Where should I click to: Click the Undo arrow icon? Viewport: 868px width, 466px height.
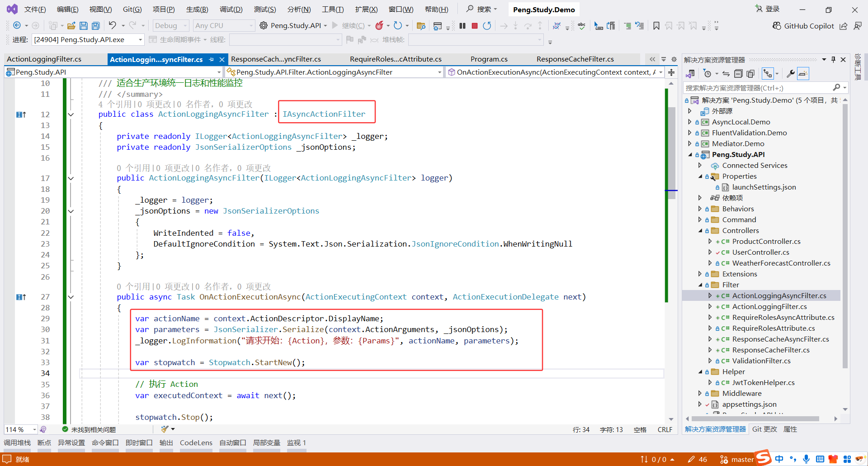[113, 25]
